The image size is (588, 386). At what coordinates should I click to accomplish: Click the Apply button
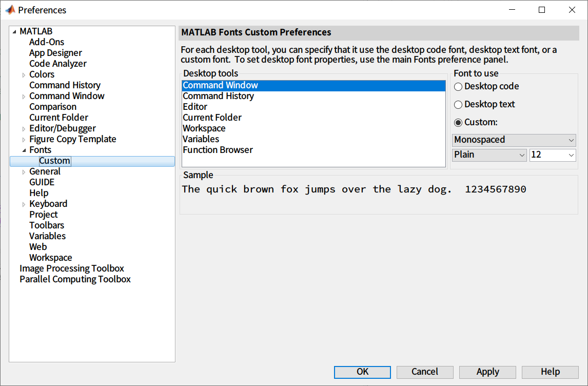pos(487,372)
